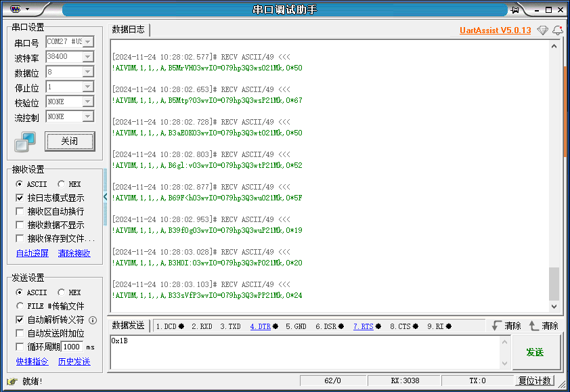Click the info icon next to 自动解析转义符

tap(93, 321)
